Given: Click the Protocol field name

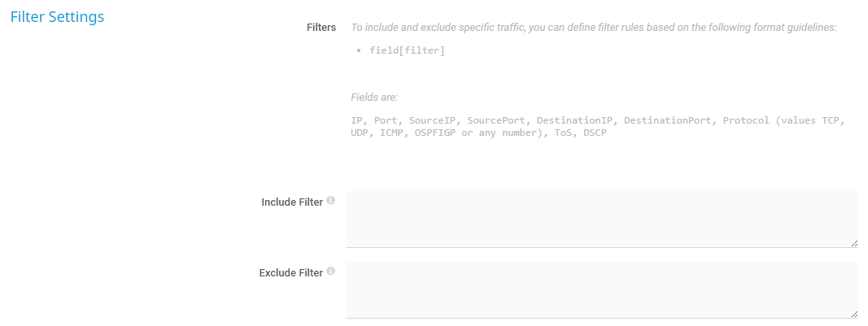Looking at the screenshot, I should 745,120.
